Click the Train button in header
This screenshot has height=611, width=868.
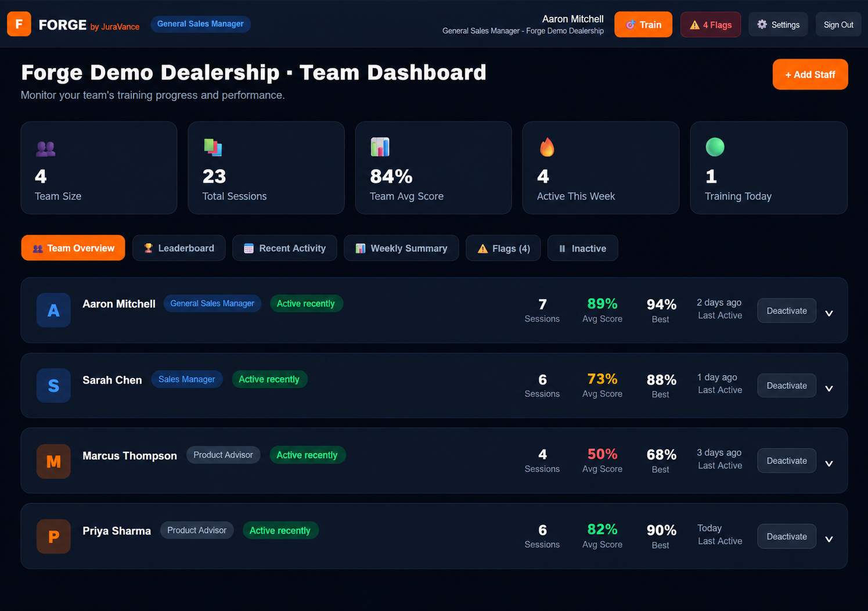[643, 24]
